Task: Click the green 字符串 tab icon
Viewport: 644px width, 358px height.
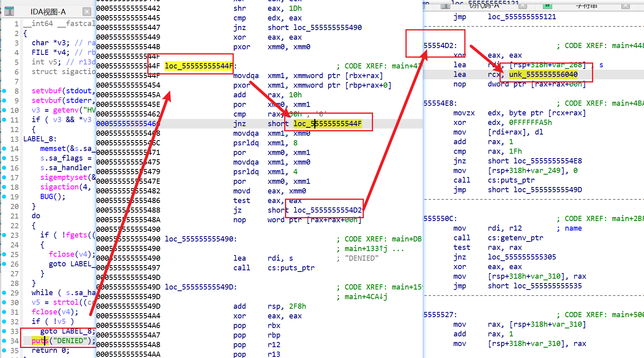Action: coord(547,6)
